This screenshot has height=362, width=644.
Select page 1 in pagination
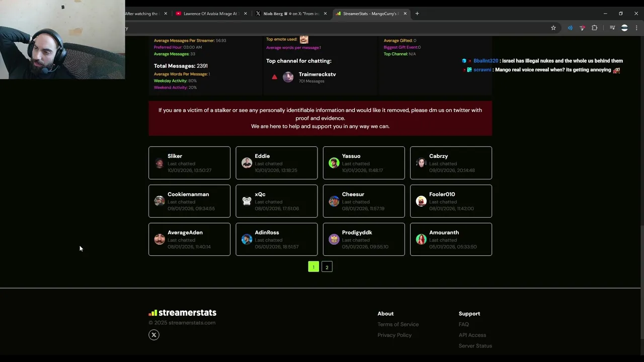(313, 267)
